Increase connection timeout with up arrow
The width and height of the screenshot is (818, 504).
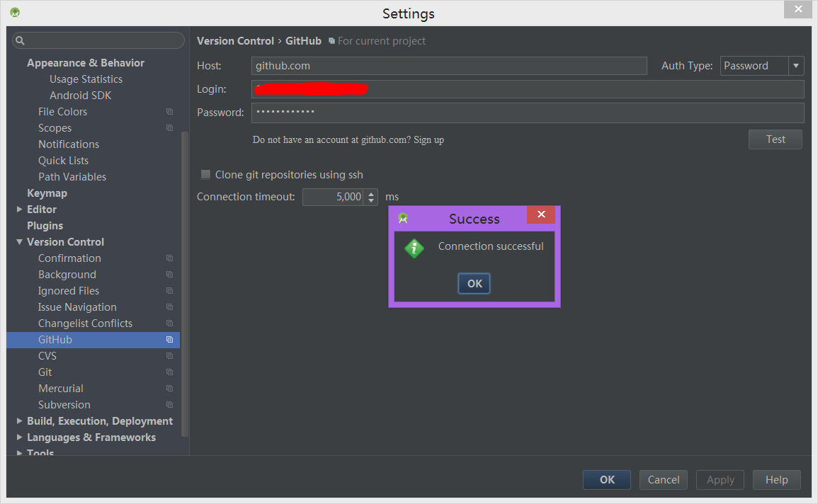tap(371, 193)
